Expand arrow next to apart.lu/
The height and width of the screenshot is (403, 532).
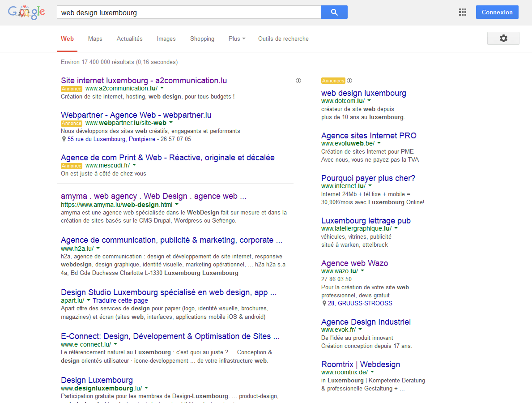[x=89, y=300]
